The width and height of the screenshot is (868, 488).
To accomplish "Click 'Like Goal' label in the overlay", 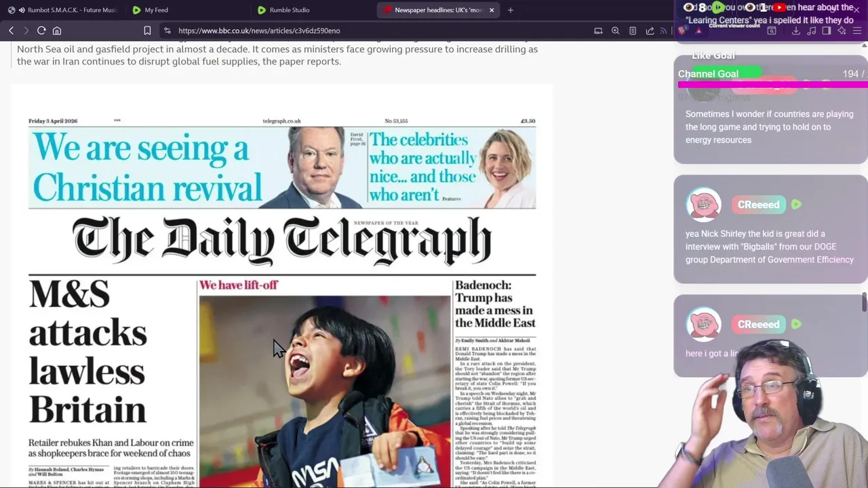I will 713,56.
